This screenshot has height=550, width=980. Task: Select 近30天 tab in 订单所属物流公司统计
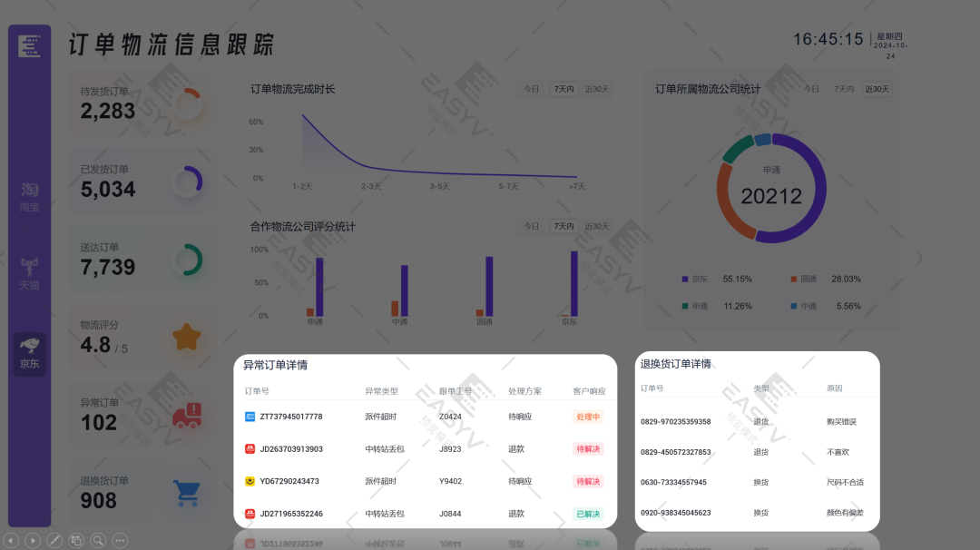coord(877,89)
